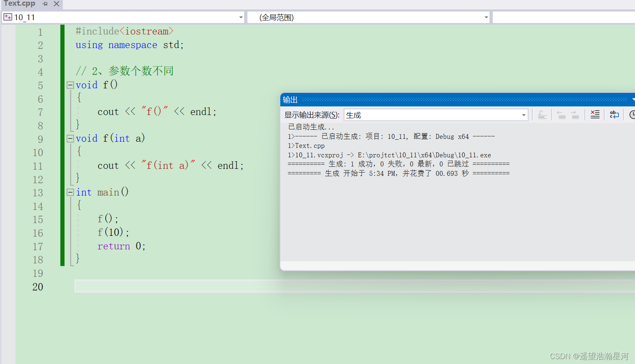Click the "f(10);" call in main
Screen dimensions: 635x364
coord(113,233)
